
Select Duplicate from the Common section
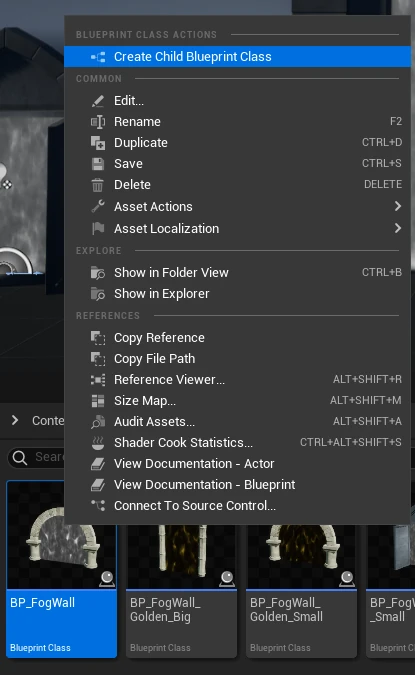pyautogui.click(x=237, y=143)
